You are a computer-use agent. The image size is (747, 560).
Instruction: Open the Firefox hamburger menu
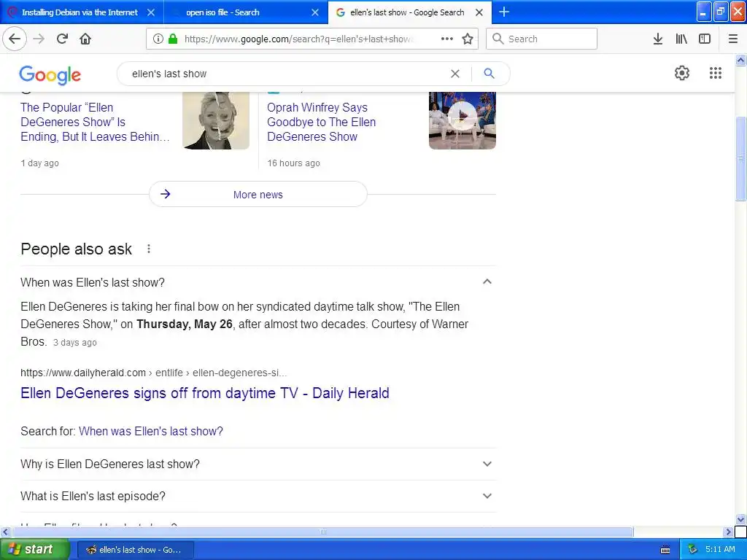[x=733, y=39]
